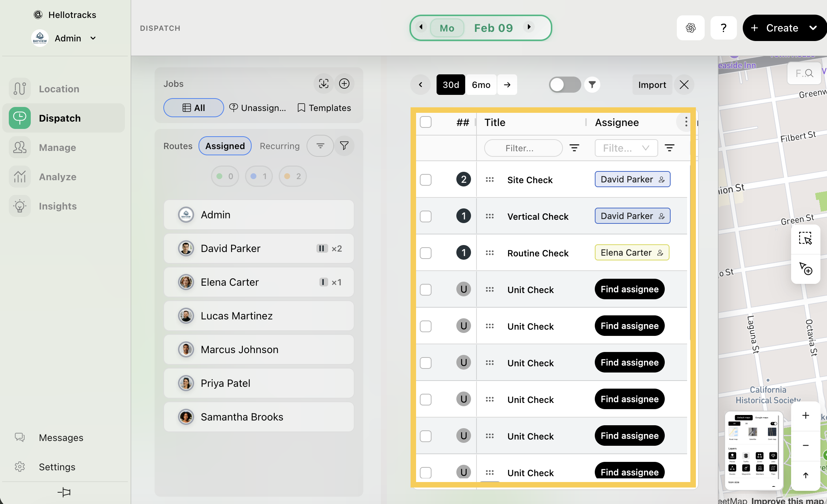Click the map add-pointer tool icon
Screen dimensions: 827x504
click(805, 268)
